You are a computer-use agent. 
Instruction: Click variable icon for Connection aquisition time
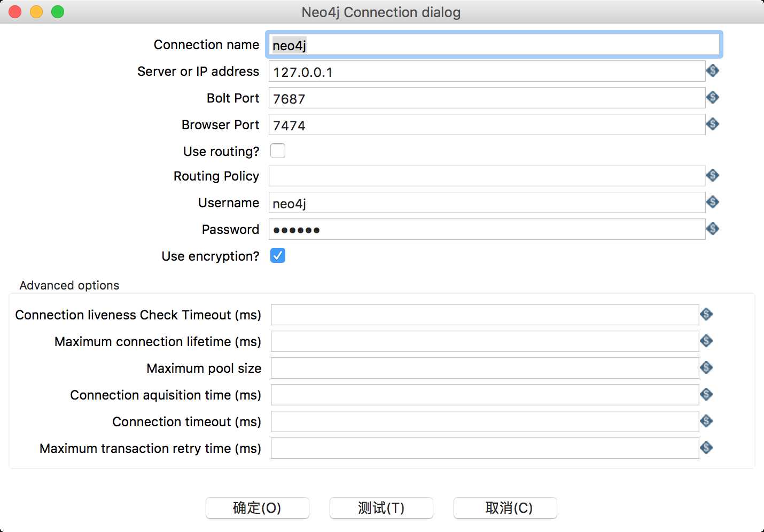point(706,394)
